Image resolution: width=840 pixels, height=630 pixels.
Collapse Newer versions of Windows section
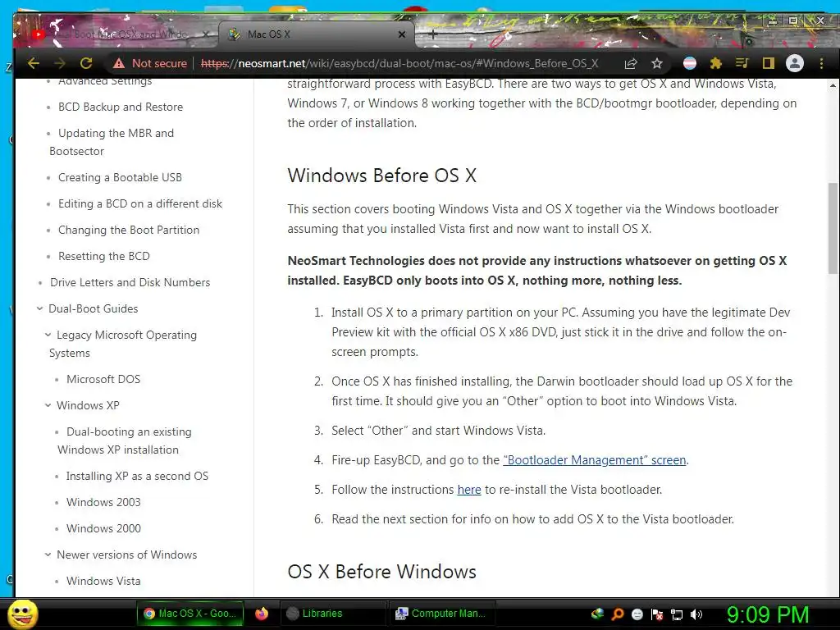tap(48, 555)
